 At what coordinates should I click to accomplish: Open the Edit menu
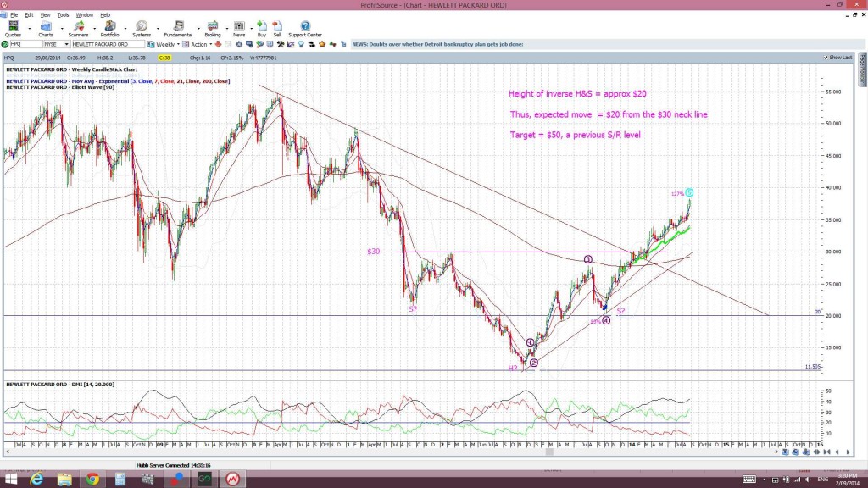tap(29, 15)
